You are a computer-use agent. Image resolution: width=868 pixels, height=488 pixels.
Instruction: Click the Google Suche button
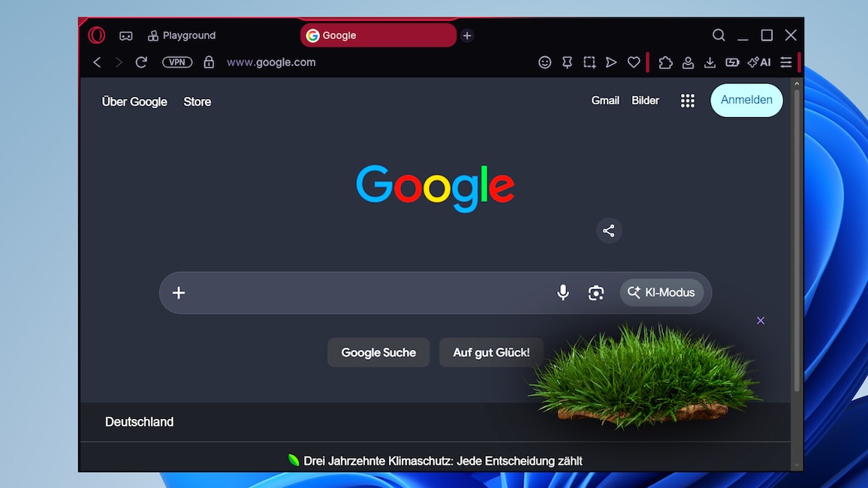pyautogui.click(x=378, y=352)
